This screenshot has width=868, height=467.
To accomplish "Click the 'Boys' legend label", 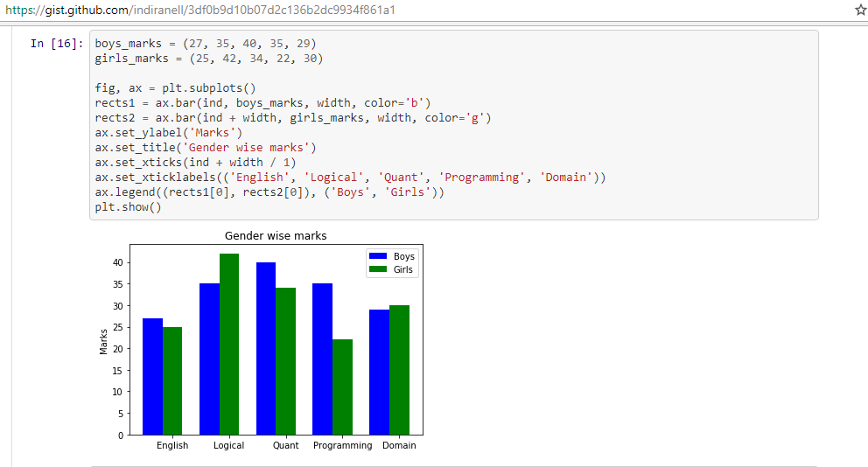I will 404,256.
